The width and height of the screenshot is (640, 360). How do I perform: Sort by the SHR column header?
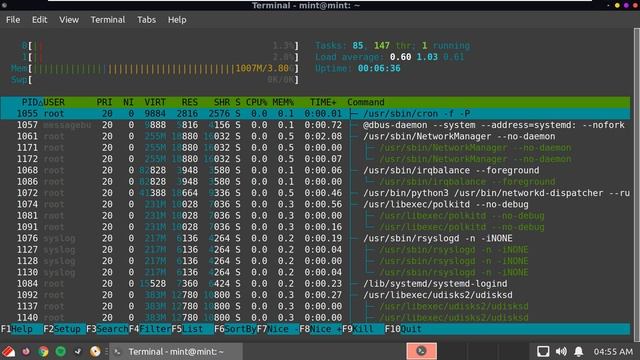point(222,102)
